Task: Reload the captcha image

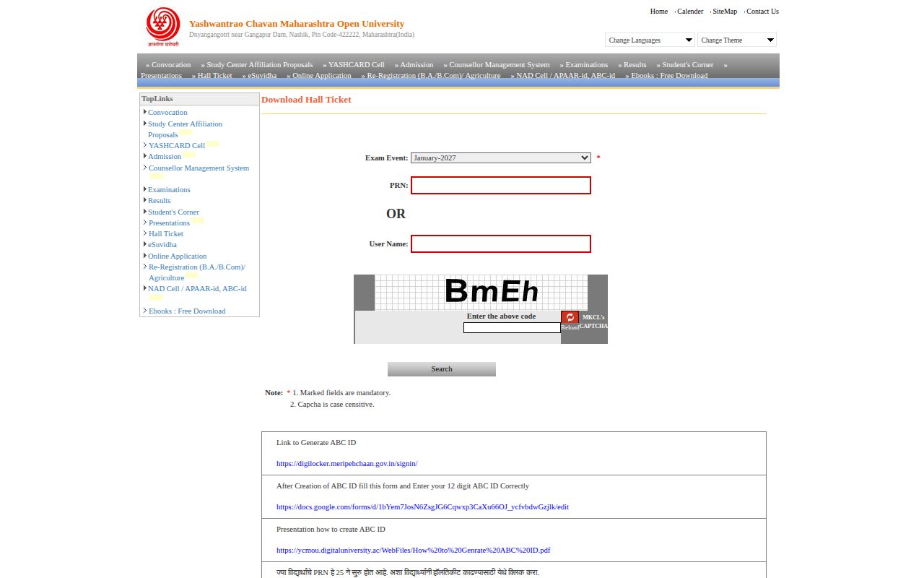Action: (570, 317)
